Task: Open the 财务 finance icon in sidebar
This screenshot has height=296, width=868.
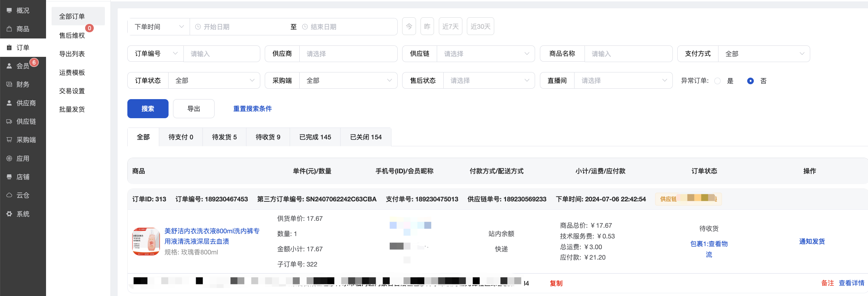Action: coord(9,84)
